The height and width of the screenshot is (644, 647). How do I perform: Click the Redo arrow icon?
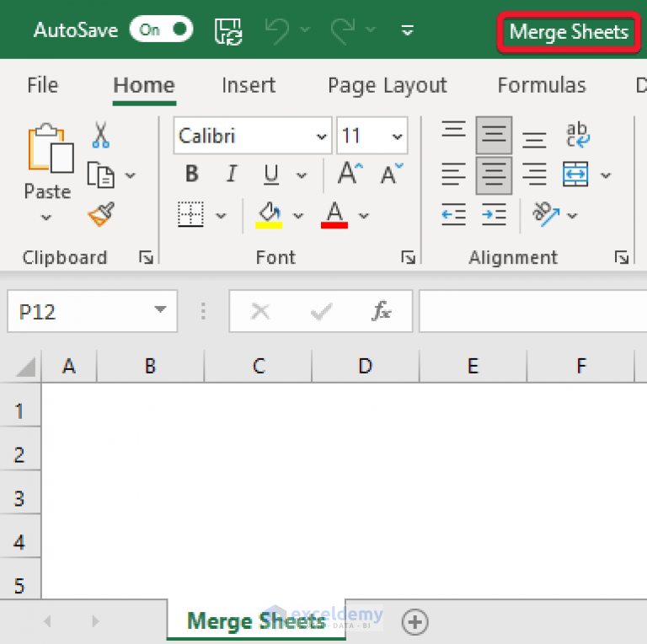point(343,30)
